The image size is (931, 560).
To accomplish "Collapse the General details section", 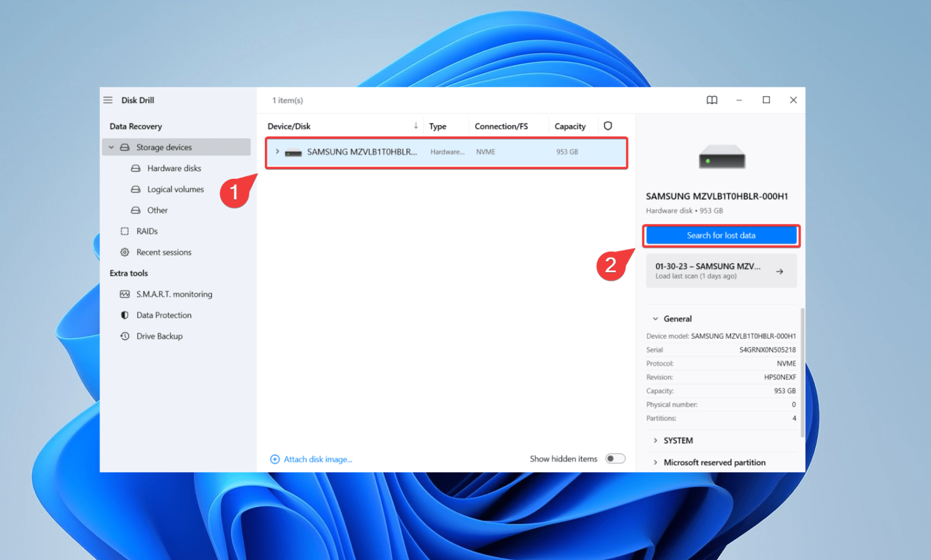I will pyautogui.click(x=655, y=318).
